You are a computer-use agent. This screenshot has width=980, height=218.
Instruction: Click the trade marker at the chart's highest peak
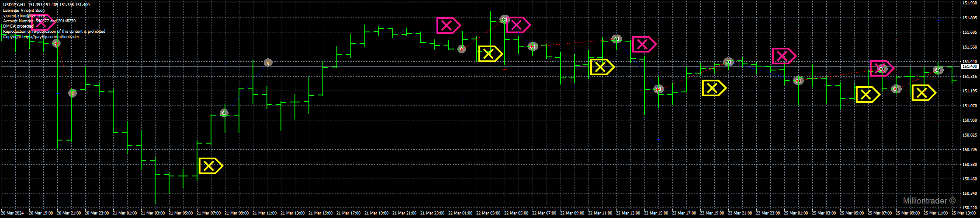504,20
